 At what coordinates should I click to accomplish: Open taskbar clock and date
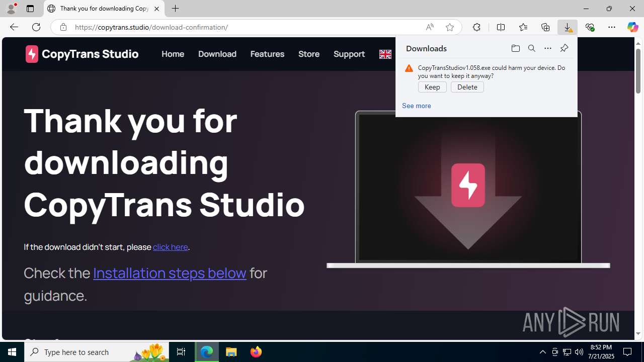[602, 352]
